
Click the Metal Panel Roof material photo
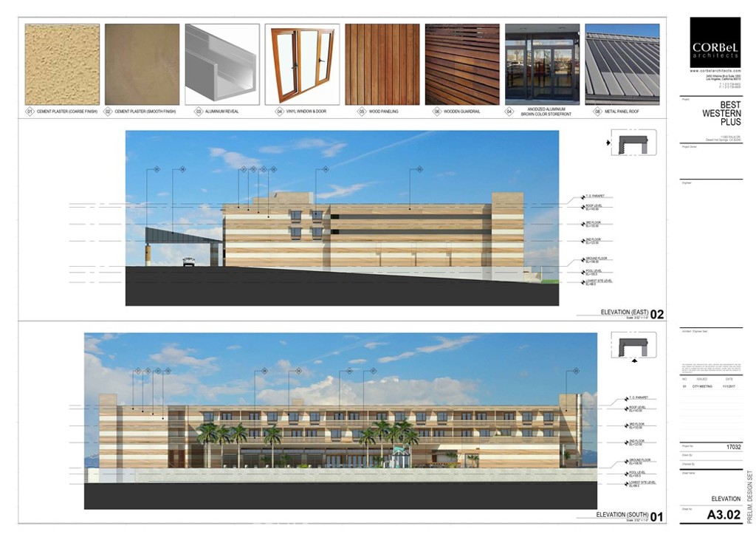622,64
